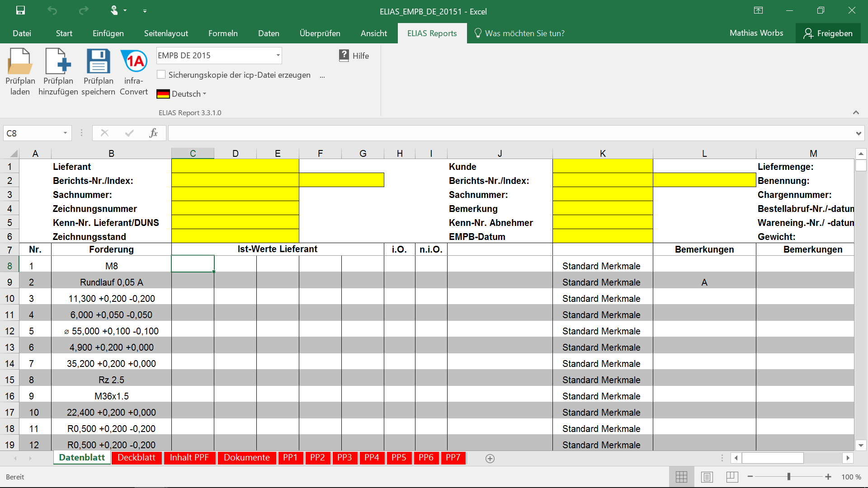Image resolution: width=868 pixels, height=488 pixels.
Task: Click the zoom slider handle
Action: tap(789, 477)
